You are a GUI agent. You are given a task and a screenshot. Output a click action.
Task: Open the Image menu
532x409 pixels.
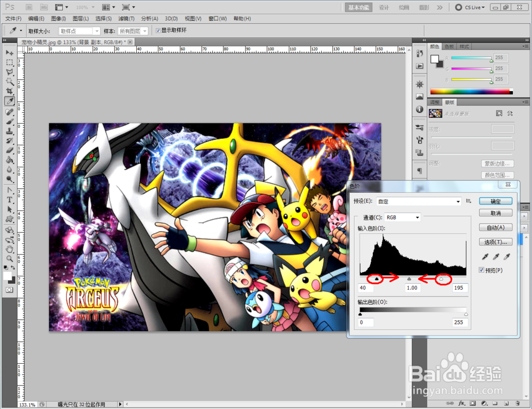[59, 19]
